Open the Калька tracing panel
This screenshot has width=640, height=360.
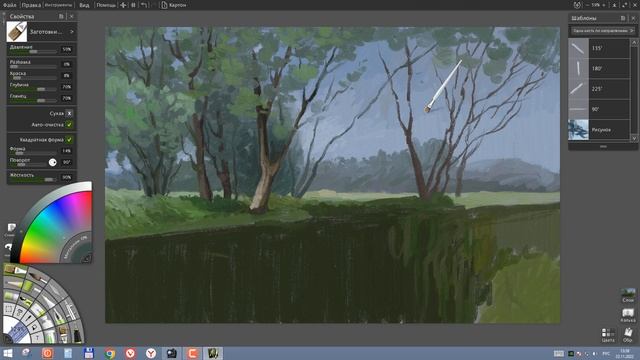point(628,315)
